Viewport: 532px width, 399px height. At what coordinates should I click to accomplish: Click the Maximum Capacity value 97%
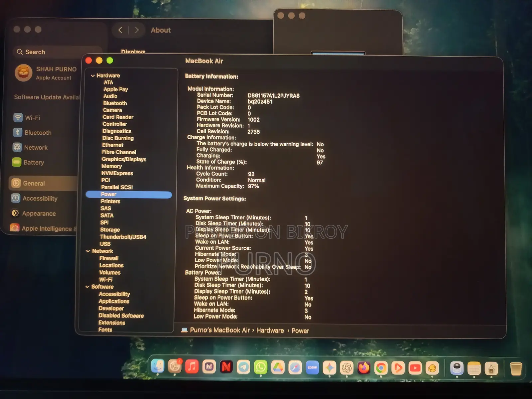(253, 186)
